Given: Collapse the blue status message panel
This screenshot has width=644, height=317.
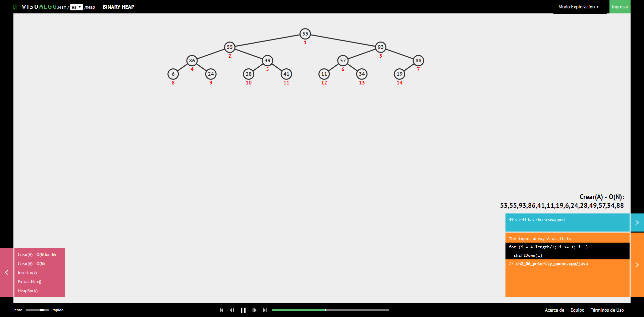Looking at the screenshot, I should 637,223.
